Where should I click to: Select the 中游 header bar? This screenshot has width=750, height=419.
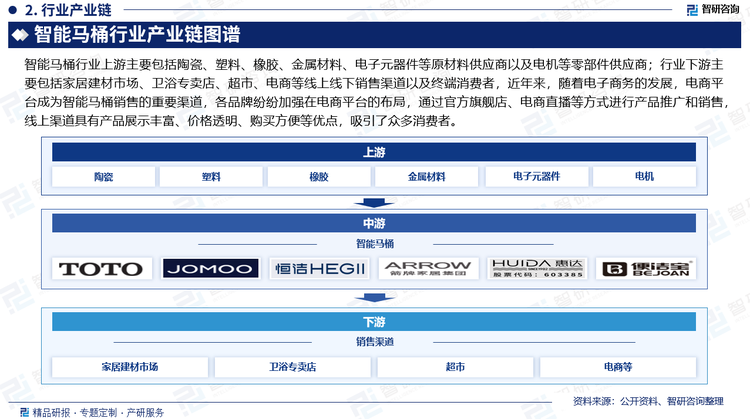coord(374,223)
